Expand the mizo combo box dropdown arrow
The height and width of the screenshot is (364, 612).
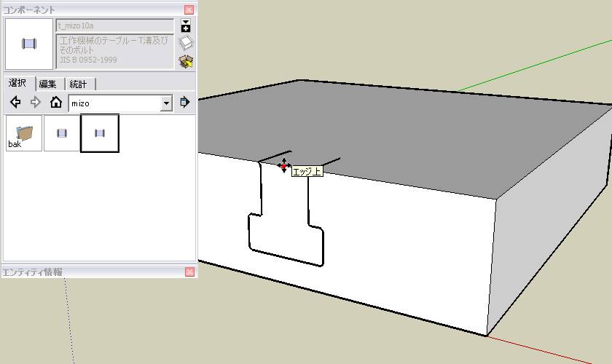(x=166, y=103)
